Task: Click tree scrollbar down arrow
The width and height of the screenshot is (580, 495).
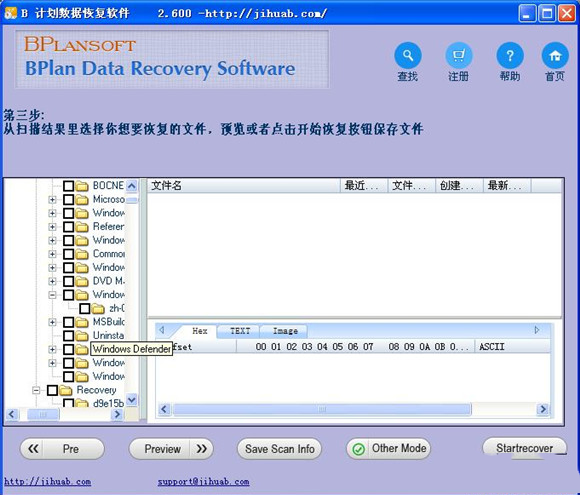Action: pos(132,400)
